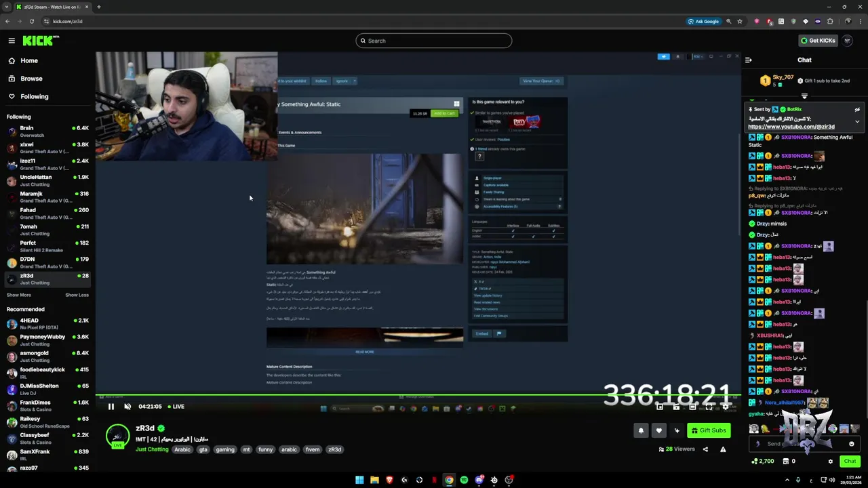
Task: Click the Get KICKs button
Action: tap(818, 41)
